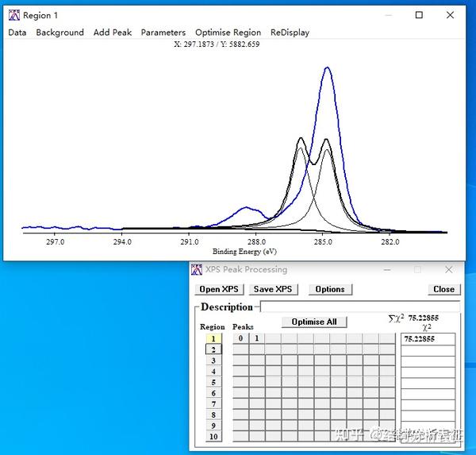Select Region 5 button

pos(213,382)
